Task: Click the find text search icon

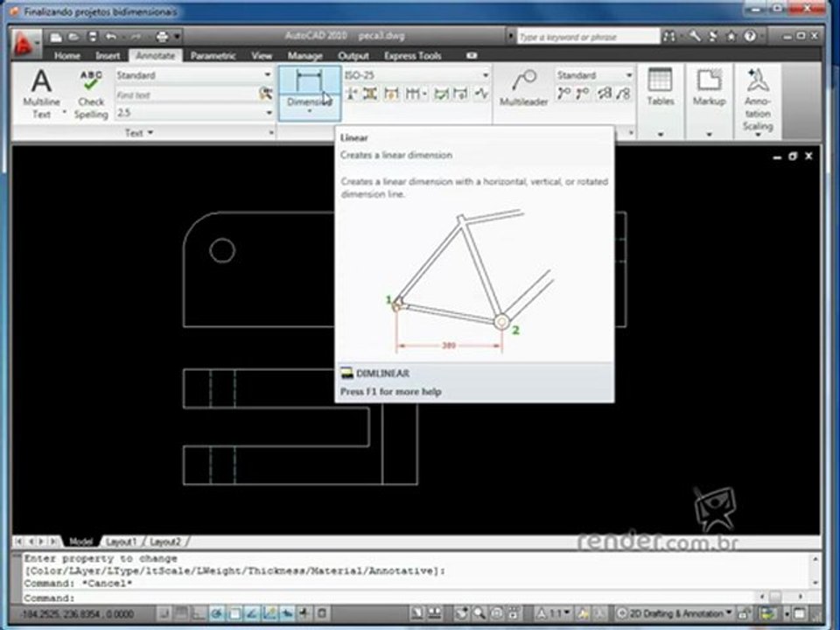Action: [266, 94]
